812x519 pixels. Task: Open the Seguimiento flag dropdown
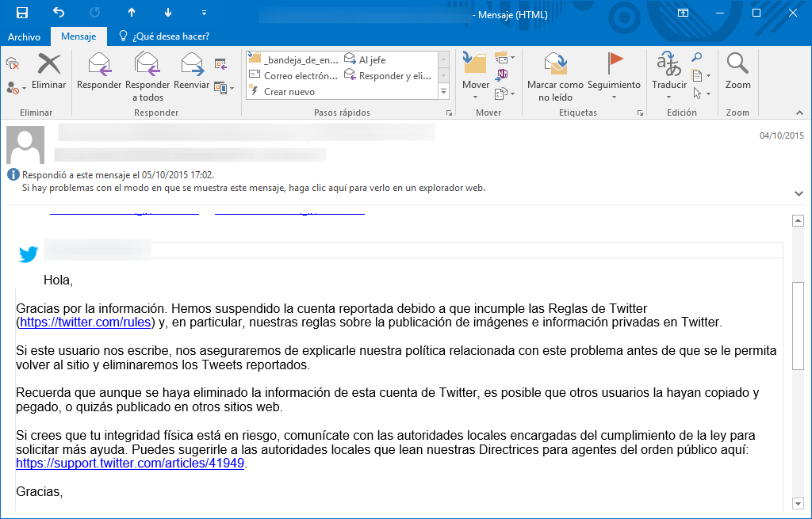(615, 76)
